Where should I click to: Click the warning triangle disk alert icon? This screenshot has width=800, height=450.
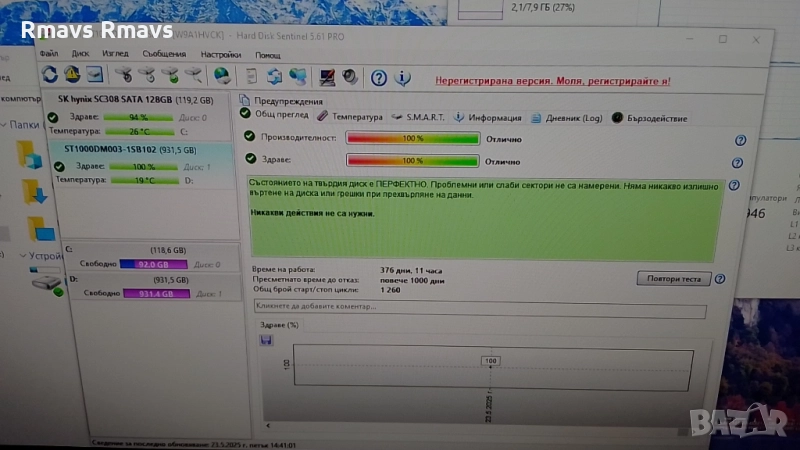tap(72, 75)
